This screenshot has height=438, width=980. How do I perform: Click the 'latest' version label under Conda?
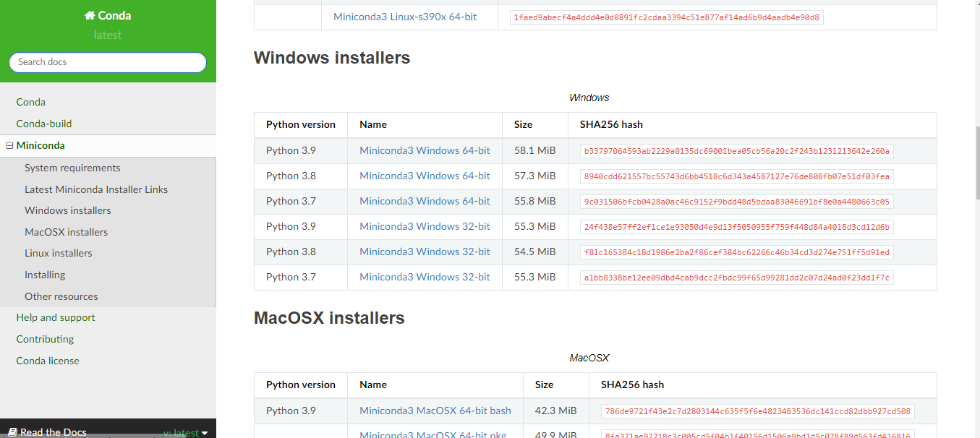tap(108, 35)
